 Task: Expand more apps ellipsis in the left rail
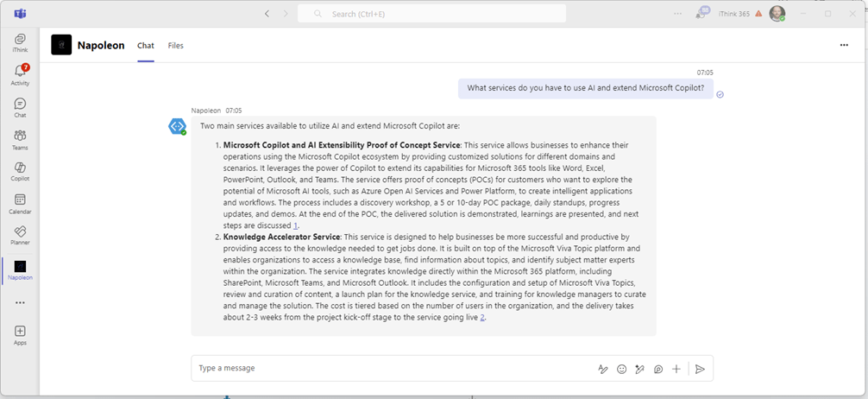[19, 302]
